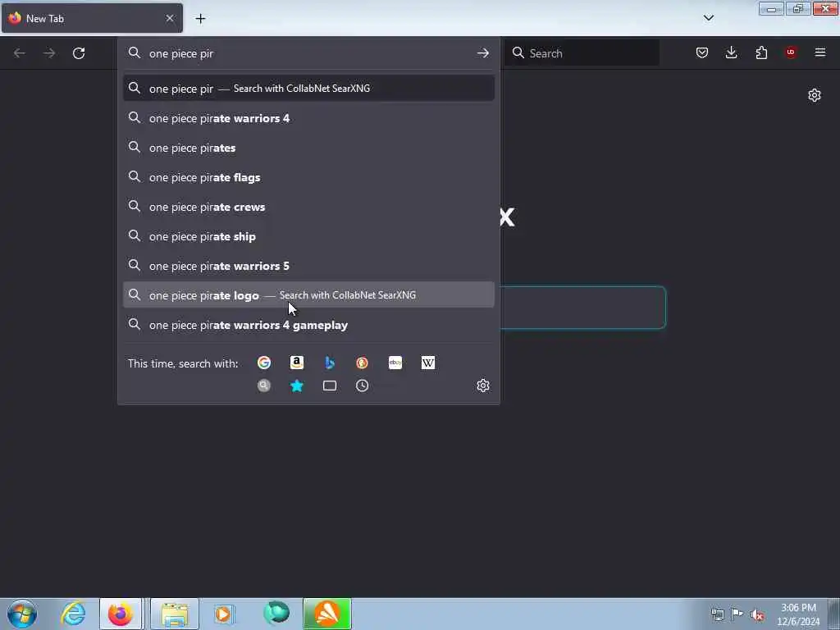Choose suggestion 'one piece pirate warriors 5'

pyautogui.click(x=308, y=266)
